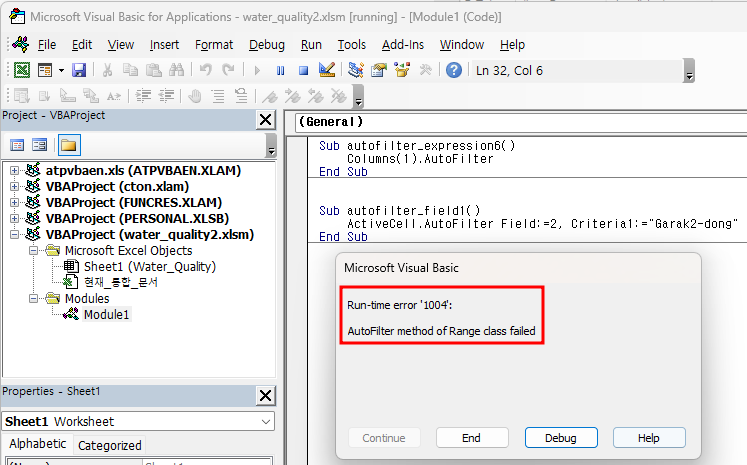
Task: Switch to the Categorized properties tab
Action: pos(110,445)
